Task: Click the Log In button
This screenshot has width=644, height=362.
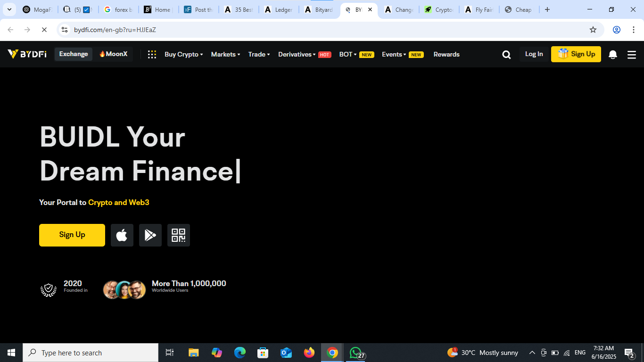Action: click(534, 54)
